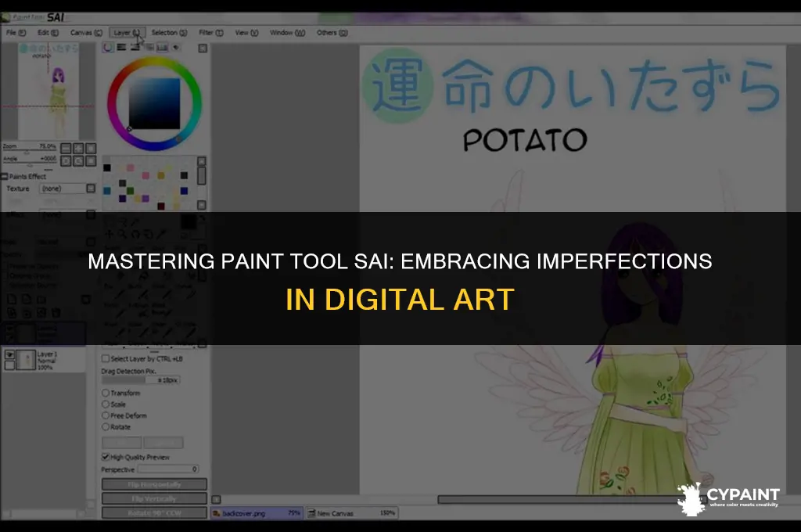Toggle the color wheel panel icon

point(108,48)
